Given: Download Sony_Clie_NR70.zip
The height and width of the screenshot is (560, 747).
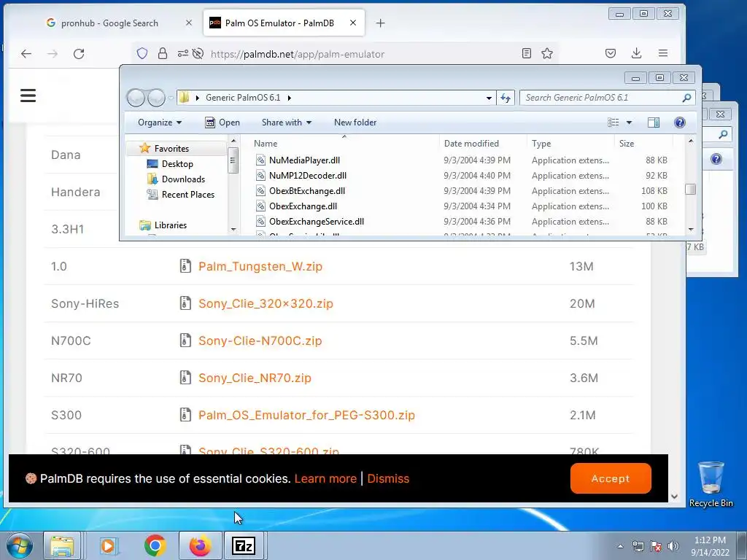Looking at the screenshot, I should click(x=255, y=378).
